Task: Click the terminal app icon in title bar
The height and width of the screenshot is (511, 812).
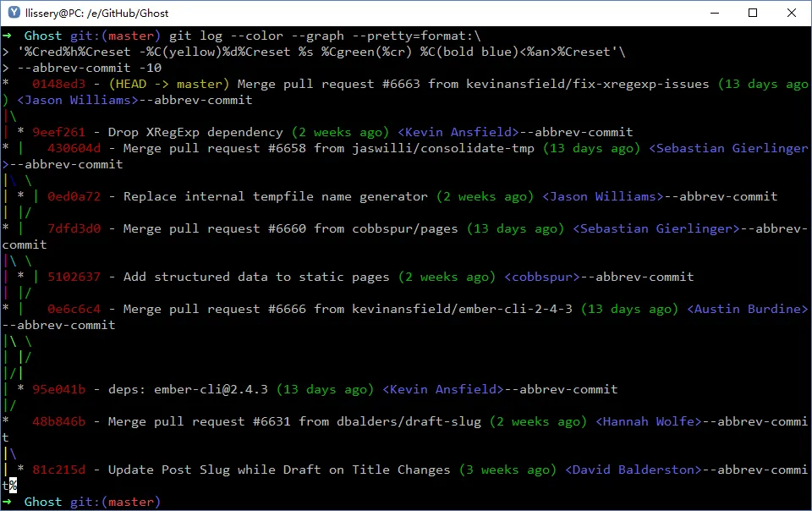Action: tap(14, 13)
